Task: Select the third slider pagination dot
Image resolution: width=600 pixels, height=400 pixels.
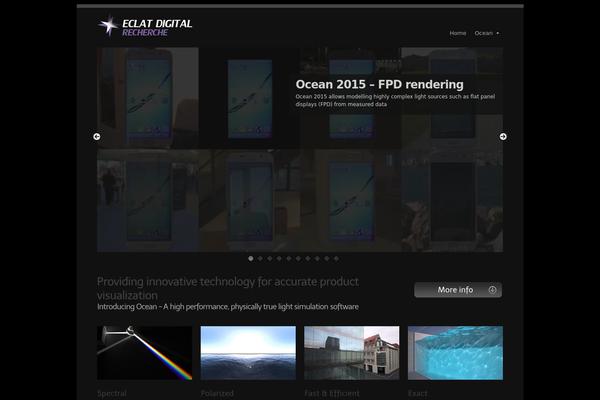Action: (270, 259)
